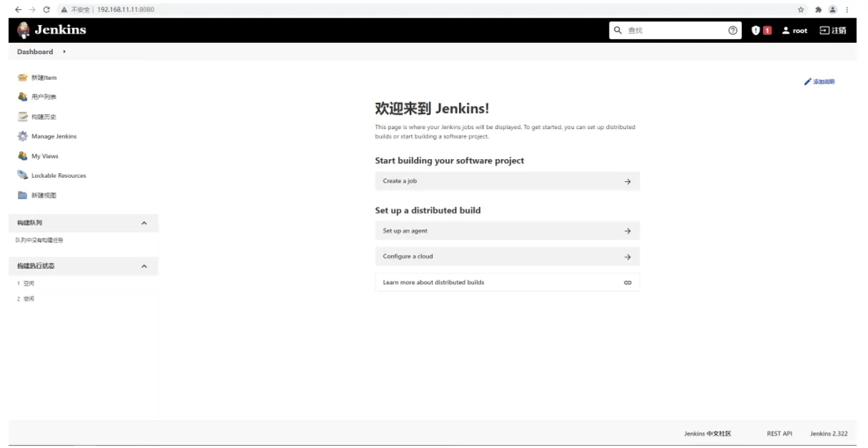Focus the 查找 search field
868x448 pixels.
(675, 31)
